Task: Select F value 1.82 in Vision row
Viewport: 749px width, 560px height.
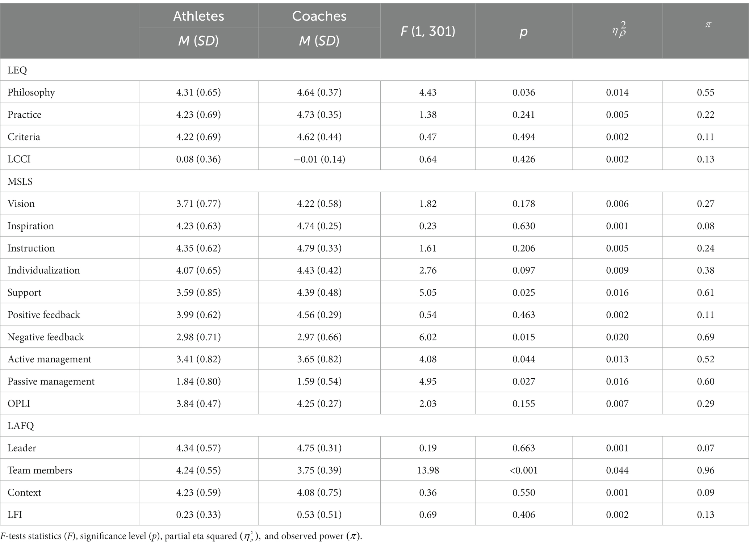Action: (x=428, y=203)
